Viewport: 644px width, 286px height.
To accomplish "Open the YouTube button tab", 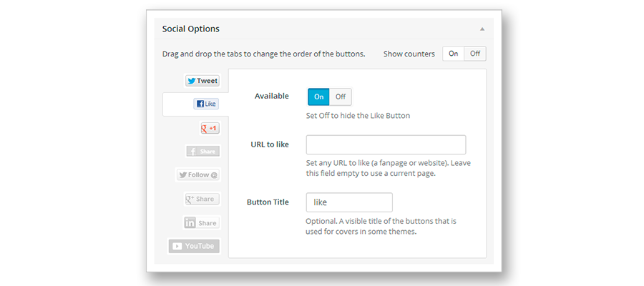I will 194,246.
